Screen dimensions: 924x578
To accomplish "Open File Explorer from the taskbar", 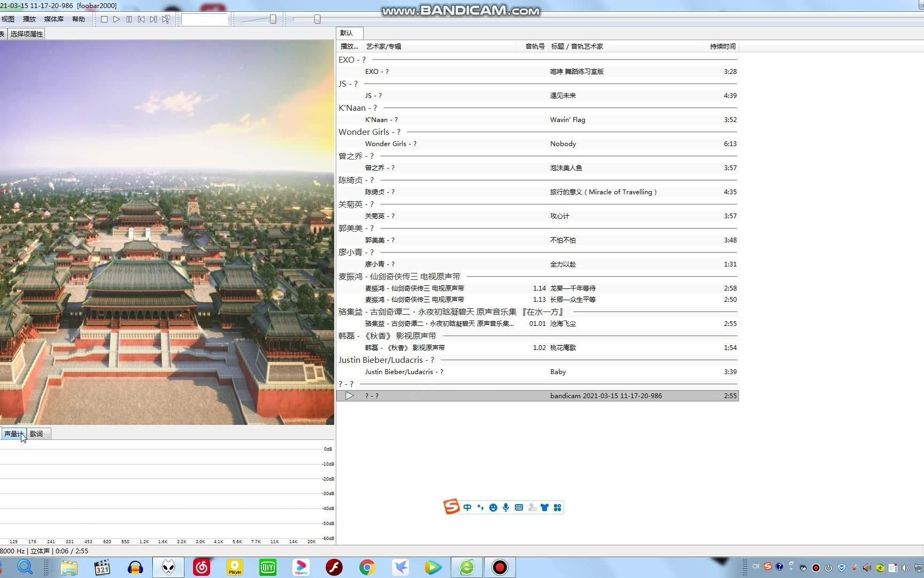I will [69, 567].
